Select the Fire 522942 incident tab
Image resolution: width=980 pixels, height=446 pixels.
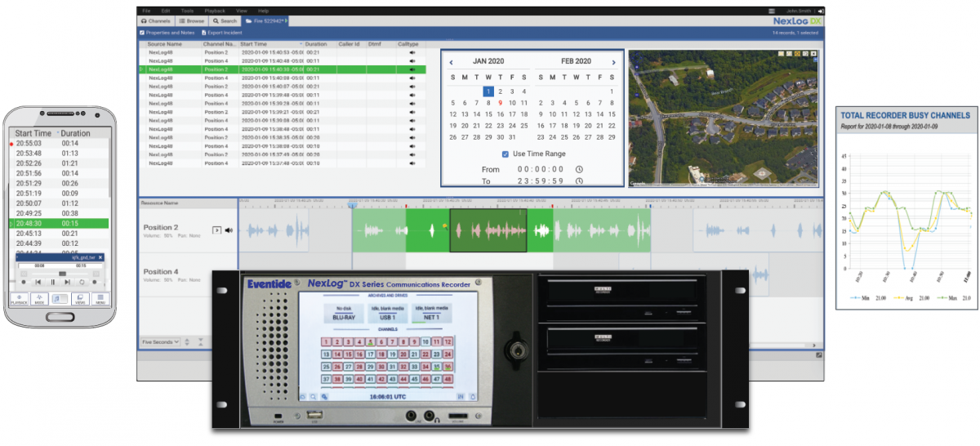pos(265,20)
